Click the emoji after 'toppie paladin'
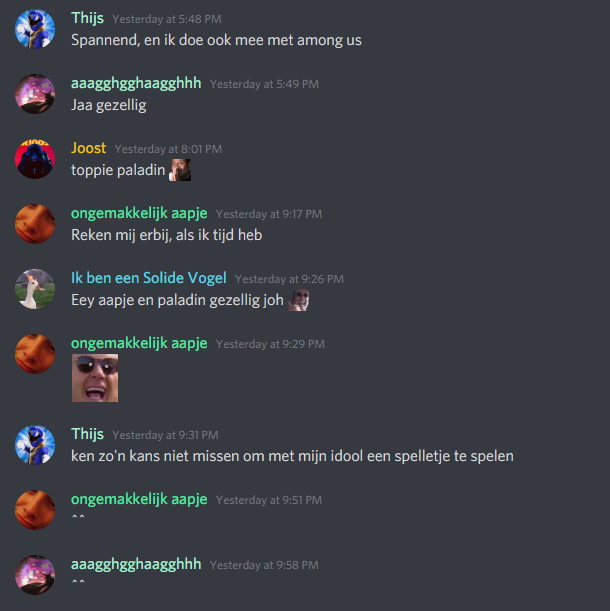The width and height of the screenshot is (610, 611). click(180, 170)
